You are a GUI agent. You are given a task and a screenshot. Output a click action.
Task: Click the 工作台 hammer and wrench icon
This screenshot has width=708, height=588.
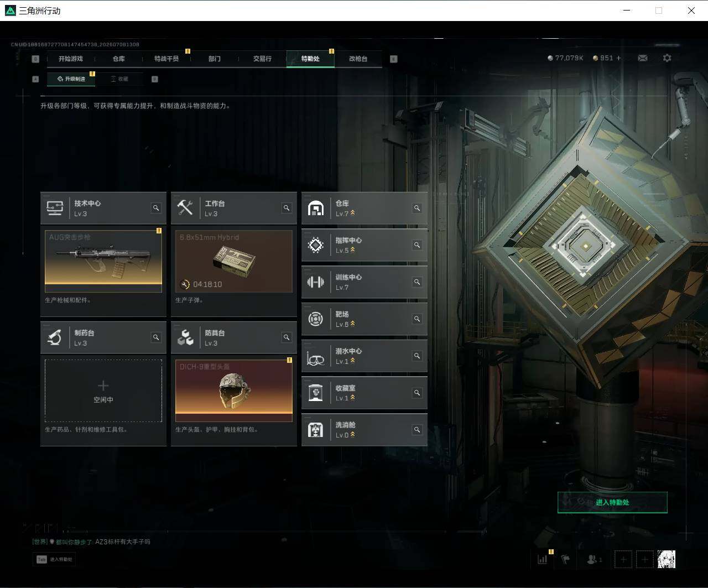coord(185,208)
